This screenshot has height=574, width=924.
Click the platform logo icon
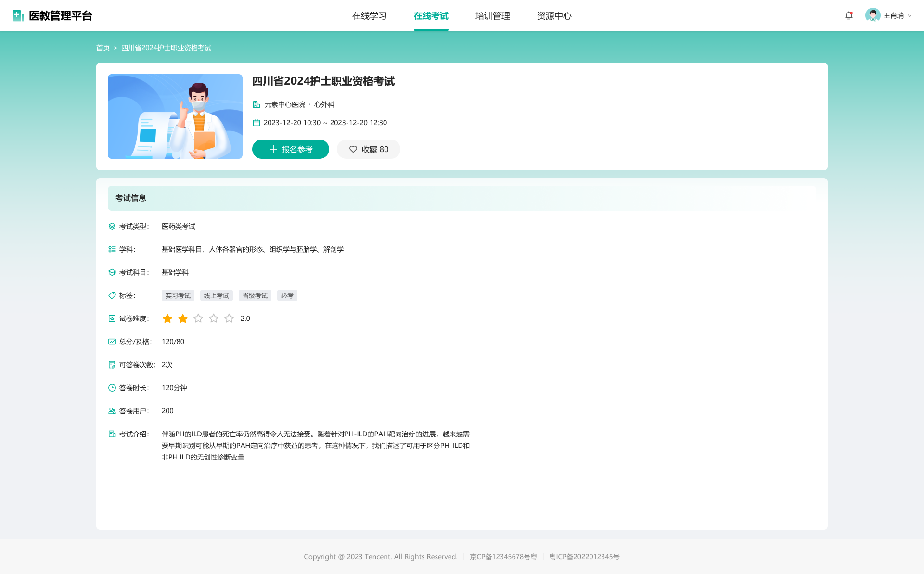point(18,15)
